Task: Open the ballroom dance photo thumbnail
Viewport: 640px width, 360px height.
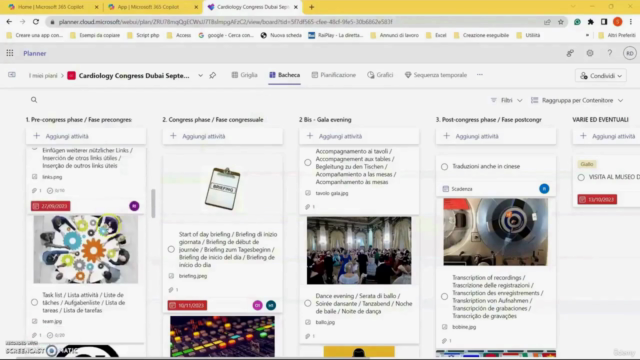Action: pos(359,250)
